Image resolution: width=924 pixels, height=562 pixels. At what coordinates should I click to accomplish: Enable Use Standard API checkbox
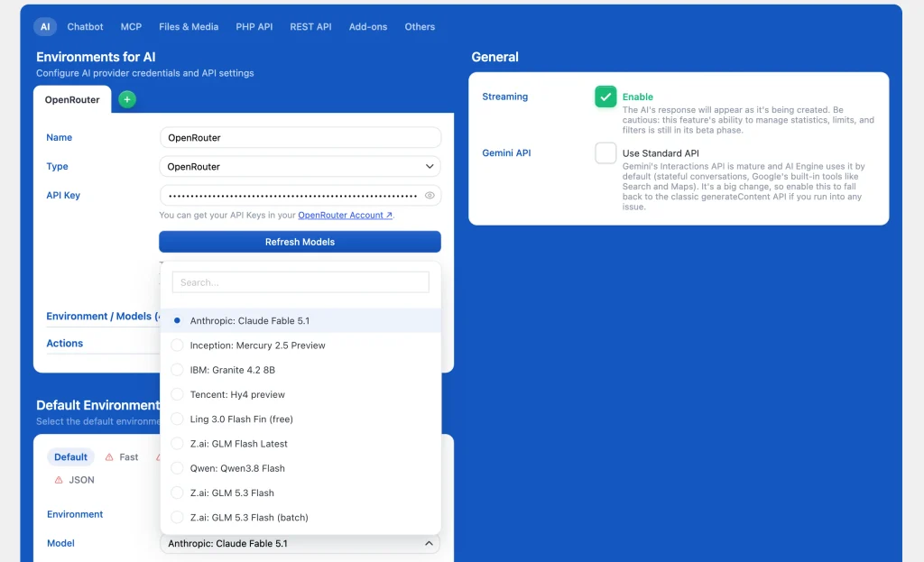click(605, 153)
